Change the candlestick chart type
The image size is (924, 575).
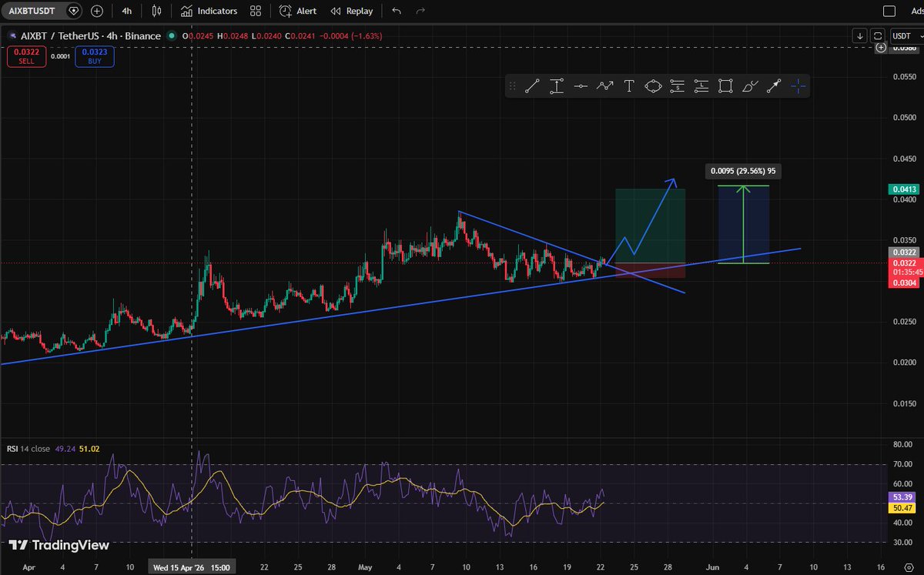click(157, 12)
